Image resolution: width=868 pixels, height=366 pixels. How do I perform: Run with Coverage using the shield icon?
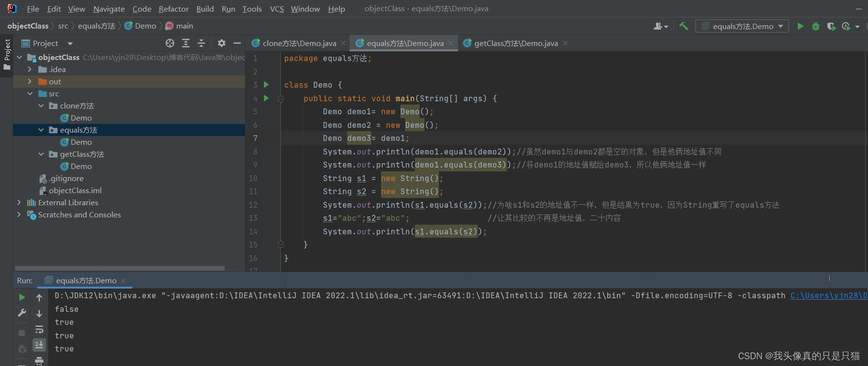pos(831,26)
